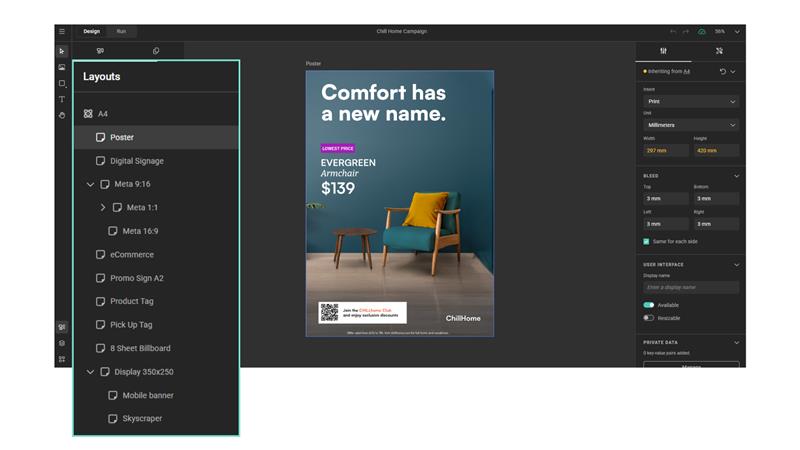
Task: Click the Comfort has a new name headline
Action: [384, 103]
